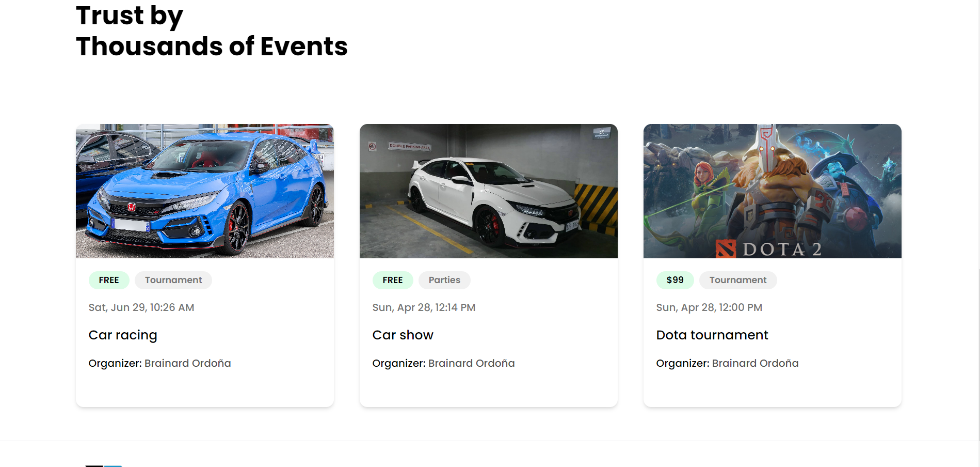Click the red Dota 2 logo icon

point(726,249)
